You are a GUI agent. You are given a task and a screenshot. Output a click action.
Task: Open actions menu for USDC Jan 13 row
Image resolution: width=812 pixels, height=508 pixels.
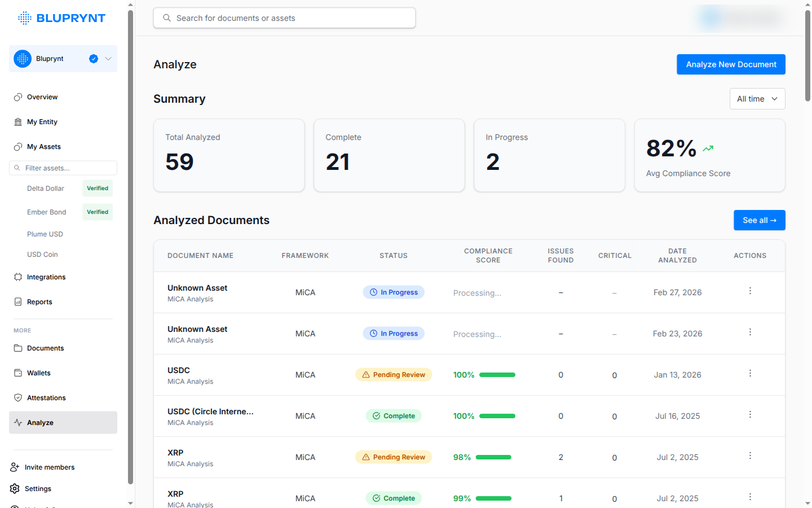click(750, 373)
